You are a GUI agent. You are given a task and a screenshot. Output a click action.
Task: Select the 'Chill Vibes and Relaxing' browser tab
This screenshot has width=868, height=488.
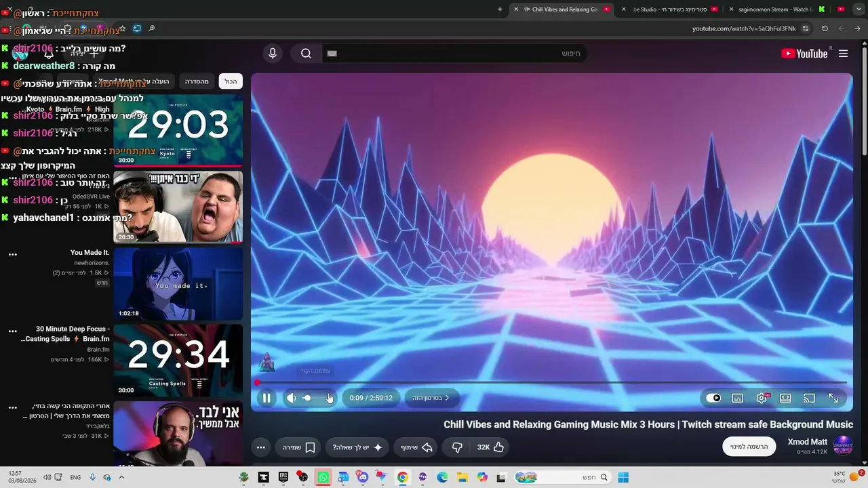(563, 9)
